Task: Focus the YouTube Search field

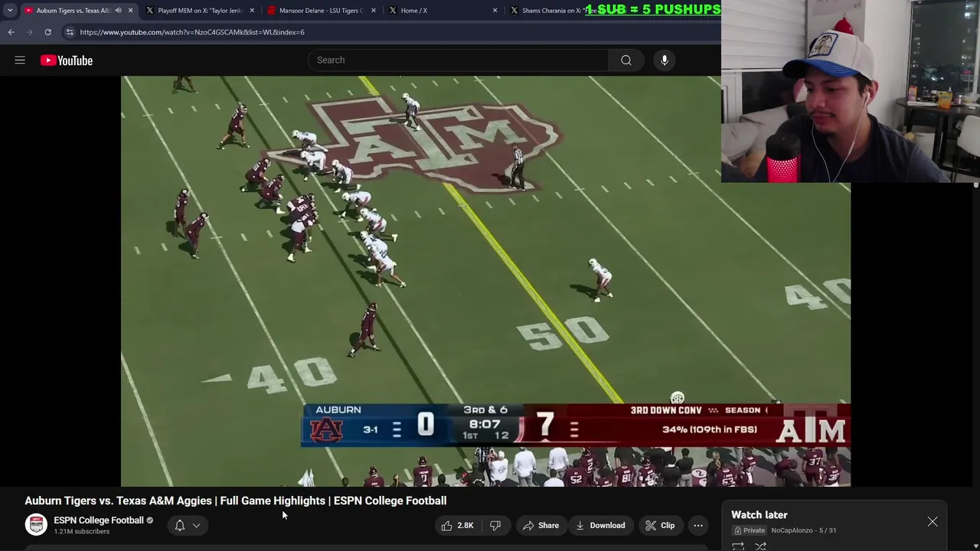Action: tap(459, 60)
